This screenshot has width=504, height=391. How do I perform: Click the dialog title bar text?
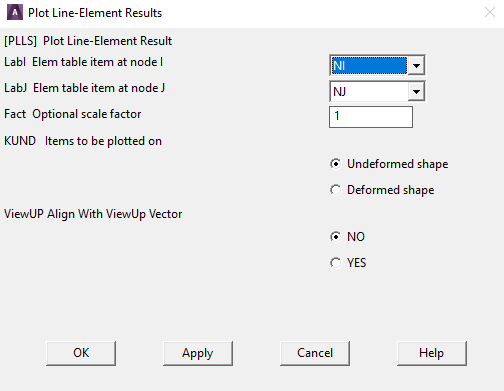pyautogui.click(x=95, y=13)
